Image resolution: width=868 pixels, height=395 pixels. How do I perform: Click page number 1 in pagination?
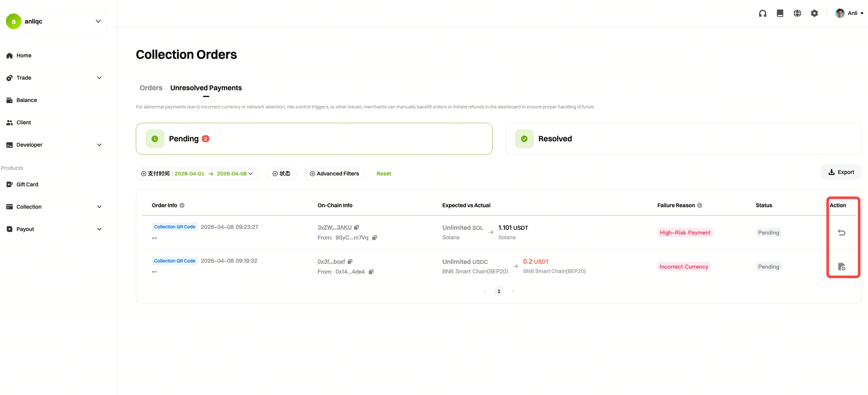point(499,291)
